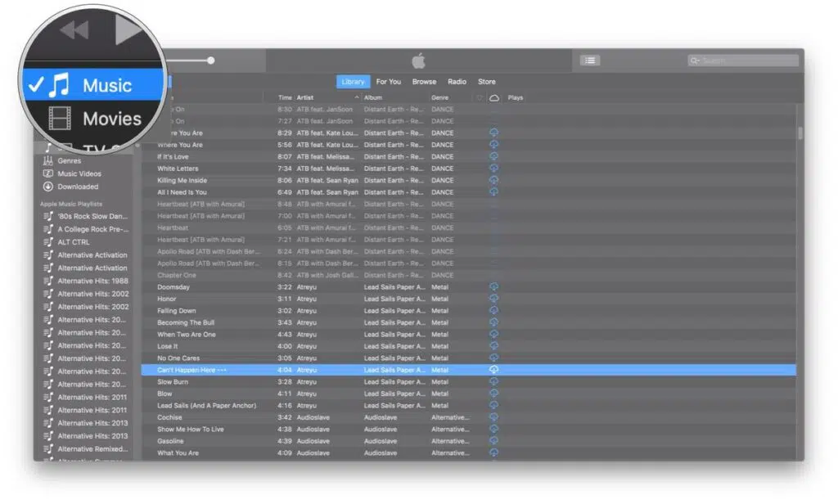838x504 pixels.
Task: Click cloud icon for Show Me How To Live
Action: [493, 430]
